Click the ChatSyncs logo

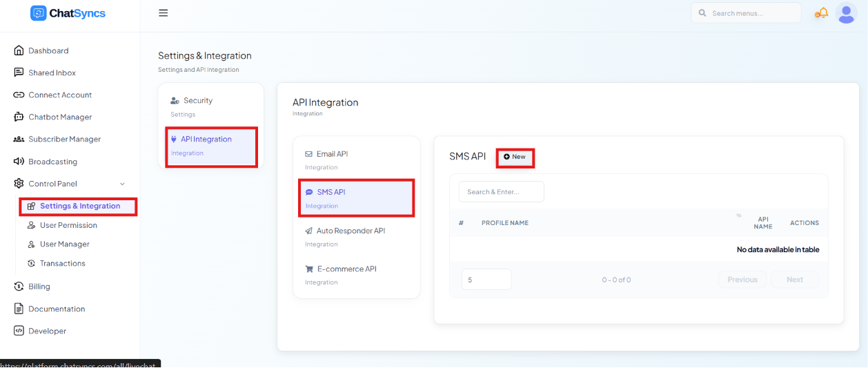tap(68, 13)
